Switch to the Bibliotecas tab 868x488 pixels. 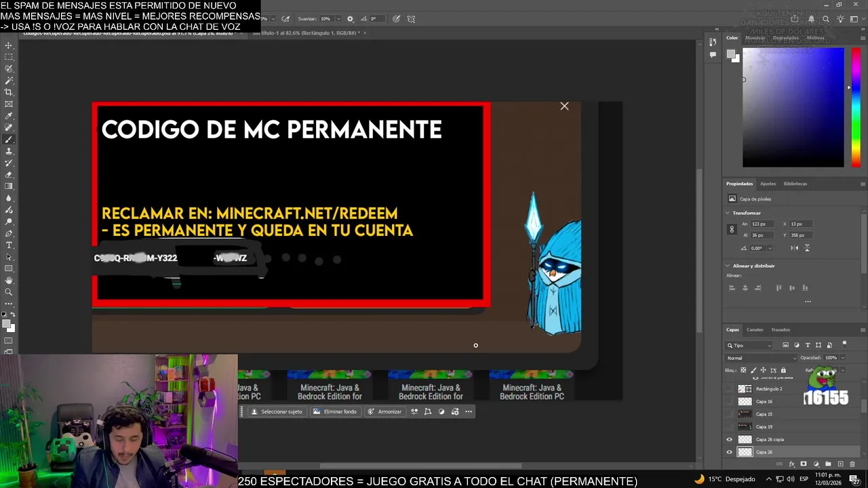795,184
